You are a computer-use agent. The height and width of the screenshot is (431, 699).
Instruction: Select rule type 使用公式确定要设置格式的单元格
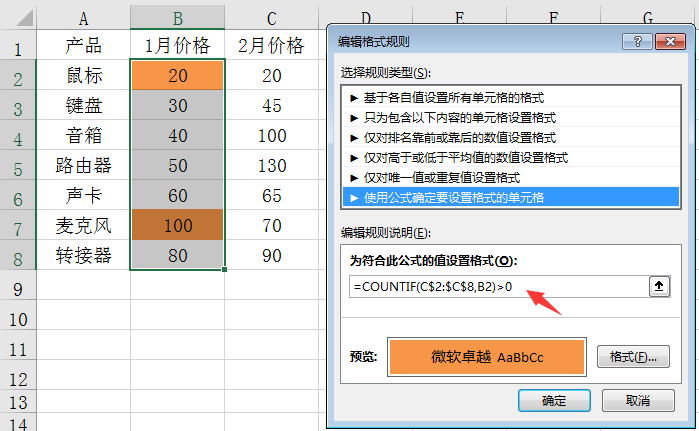tap(511, 197)
